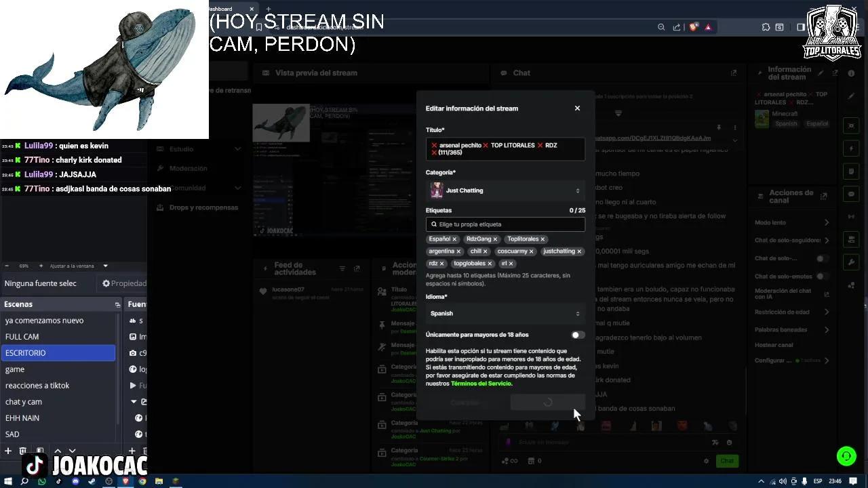Image resolution: width=868 pixels, height=488 pixels.
Task: Toggle Chat de solo-emotes switch
Action: tap(822, 277)
